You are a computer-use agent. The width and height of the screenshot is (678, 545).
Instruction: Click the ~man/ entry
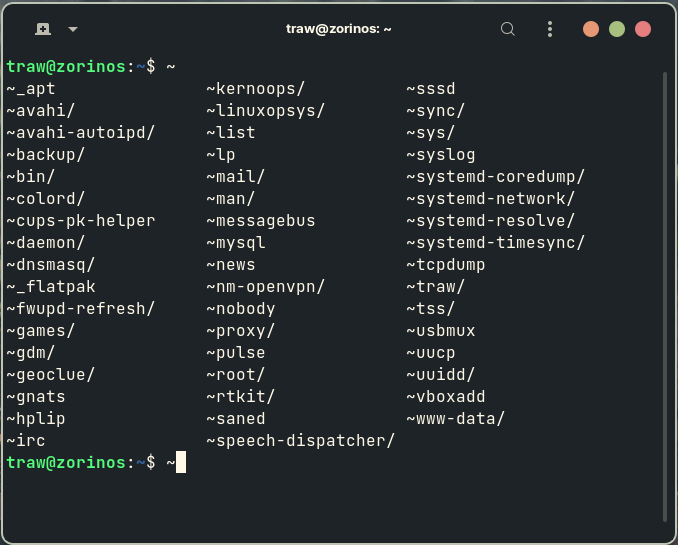[231, 199]
